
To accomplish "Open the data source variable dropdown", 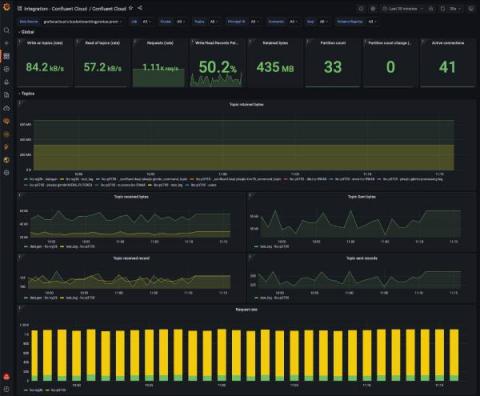I will tap(83, 22).
